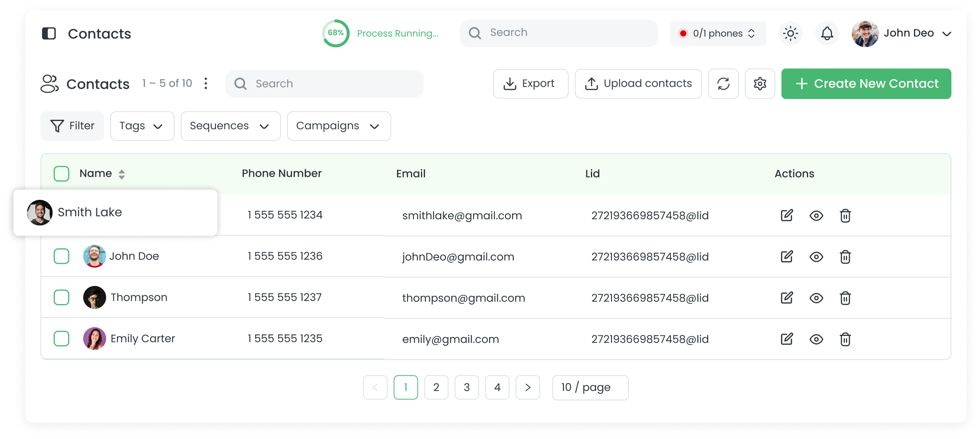Viewport: 980px width, 439px height.
Task: Expand the Tags dropdown
Action: coord(142,126)
